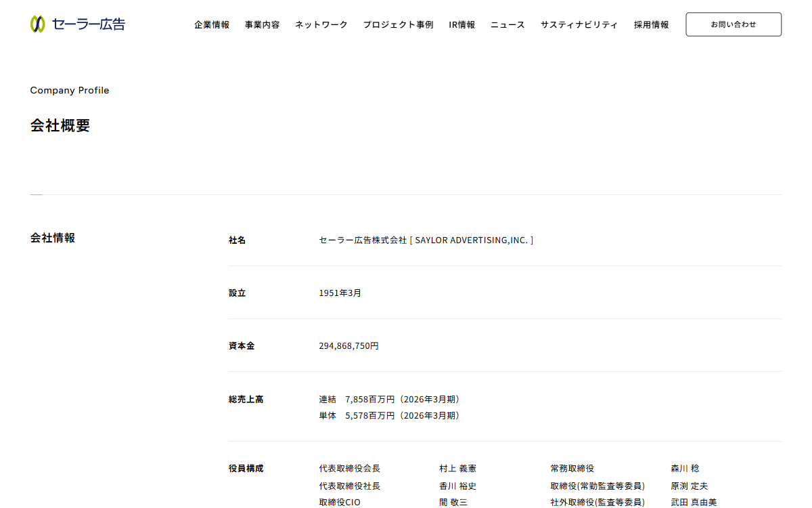Select the 取締役CIO title
The width and height of the screenshot is (812, 508).
(x=340, y=503)
